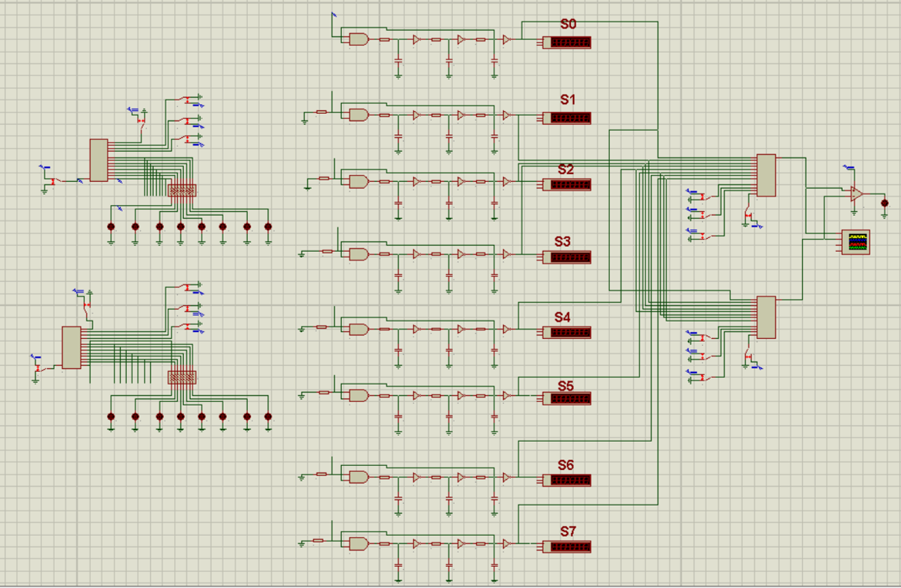Click the input resistor before the S1 AND gate
The image size is (901, 588).
click(x=321, y=112)
